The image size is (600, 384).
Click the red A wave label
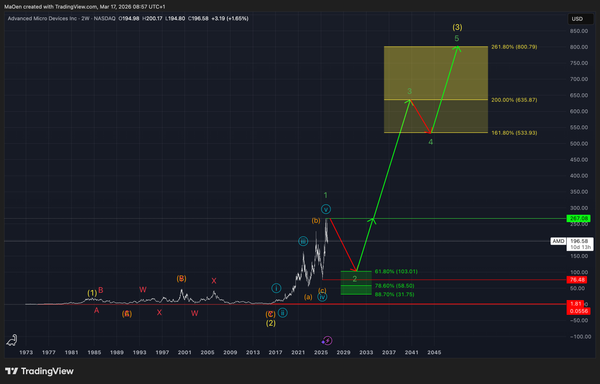click(96, 311)
